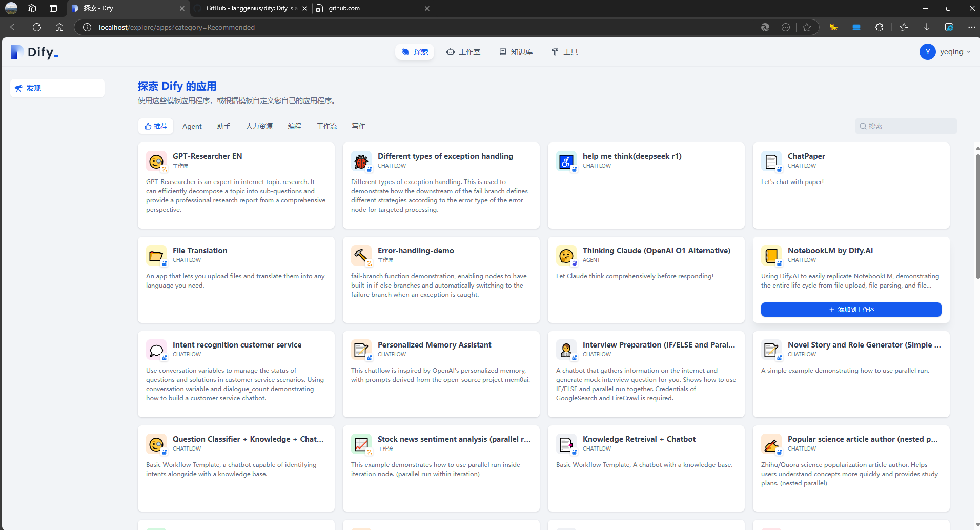Click the Novel Story and Role Generator icon
The image size is (980, 530).
click(771, 350)
